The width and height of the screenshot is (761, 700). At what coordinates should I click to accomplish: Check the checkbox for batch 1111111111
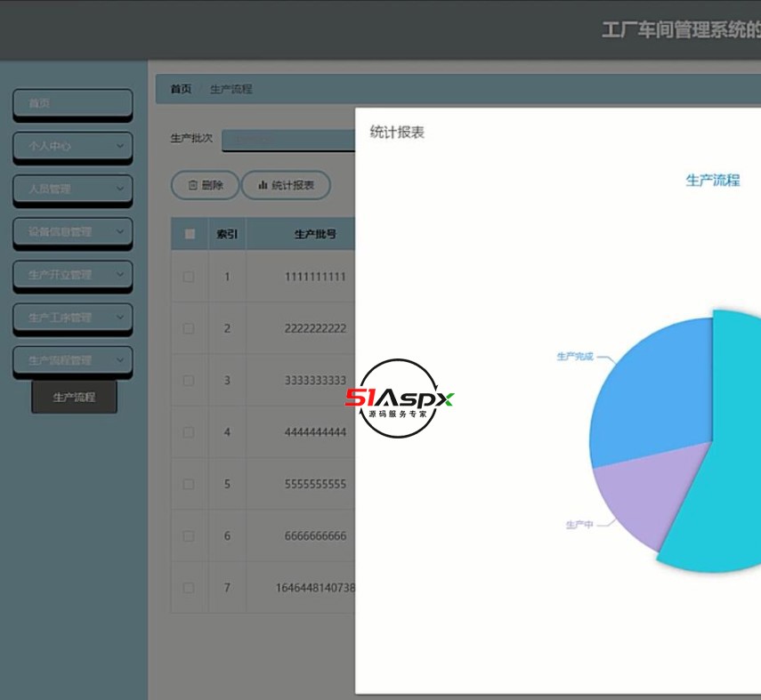click(x=188, y=277)
